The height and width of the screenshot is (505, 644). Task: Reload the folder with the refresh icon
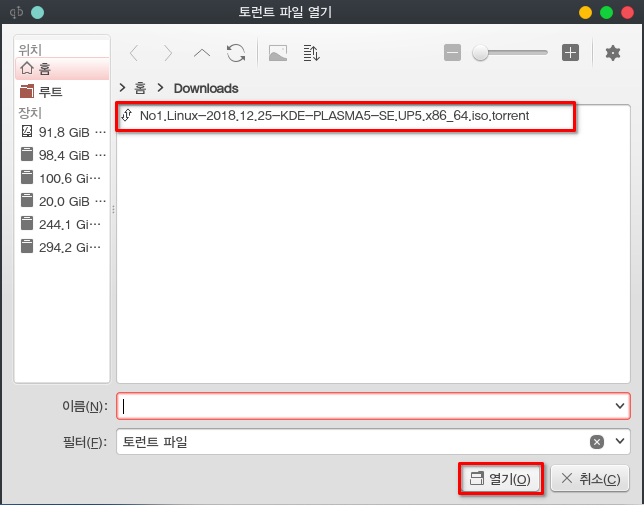pos(236,53)
